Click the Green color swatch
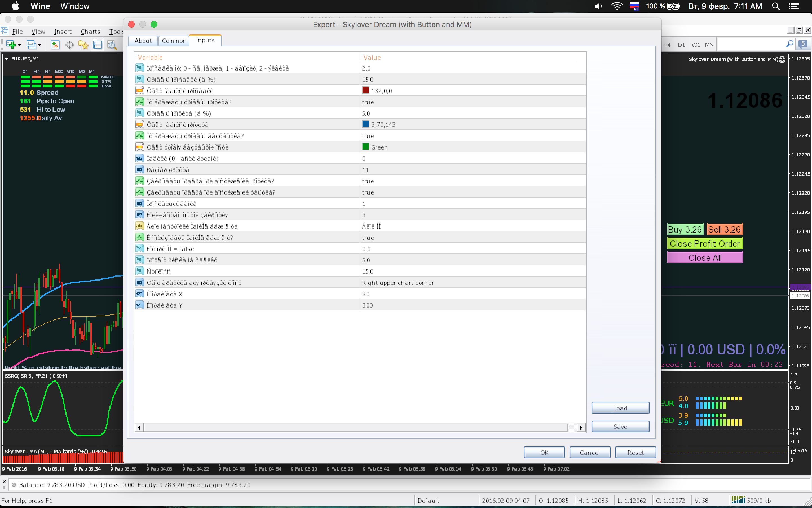812x508 pixels. pyautogui.click(x=365, y=146)
